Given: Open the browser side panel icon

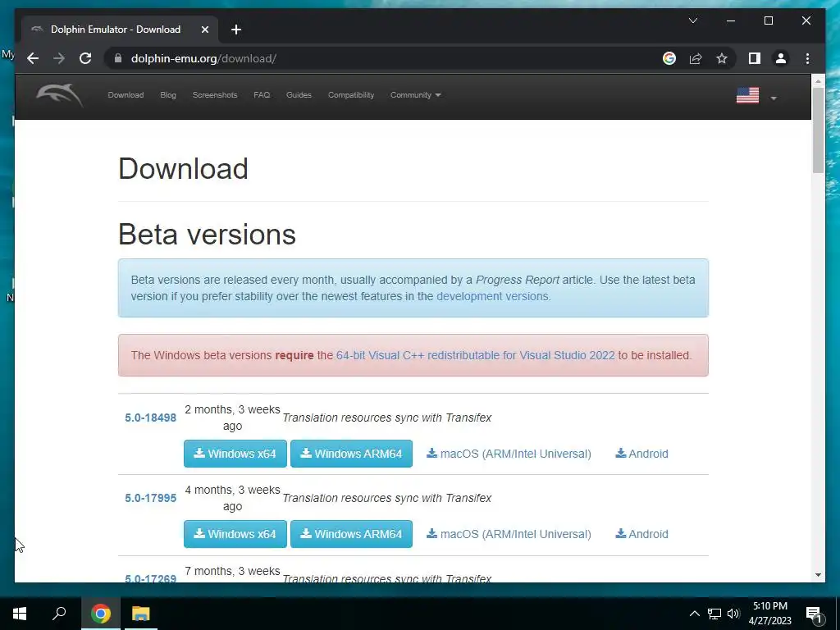Looking at the screenshot, I should pos(755,58).
